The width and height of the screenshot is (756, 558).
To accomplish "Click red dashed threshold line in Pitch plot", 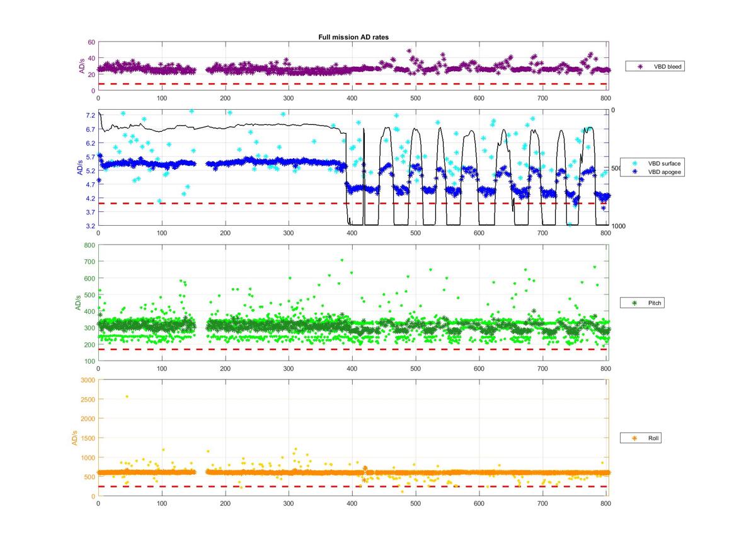I will click(x=353, y=349).
